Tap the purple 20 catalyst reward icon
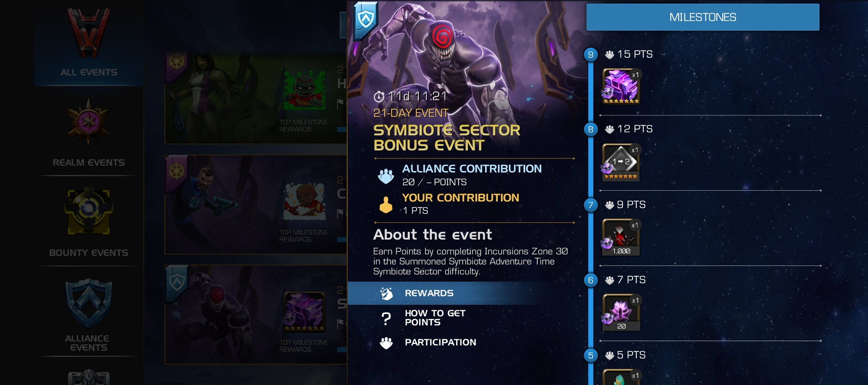Viewport: 868px width, 385px height. tap(621, 313)
